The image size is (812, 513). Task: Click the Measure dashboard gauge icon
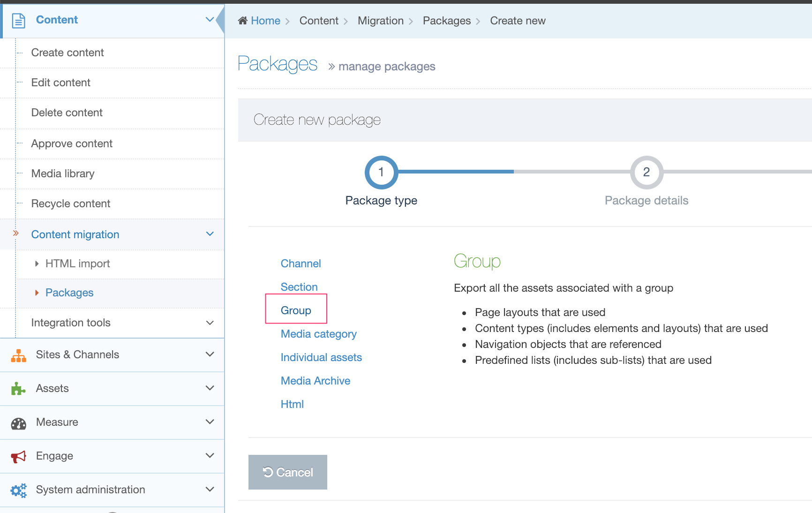pos(18,423)
